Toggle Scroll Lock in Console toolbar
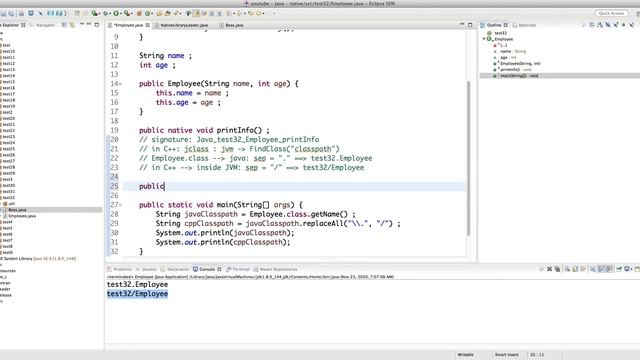The image size is (640, 360). [575, 269]
